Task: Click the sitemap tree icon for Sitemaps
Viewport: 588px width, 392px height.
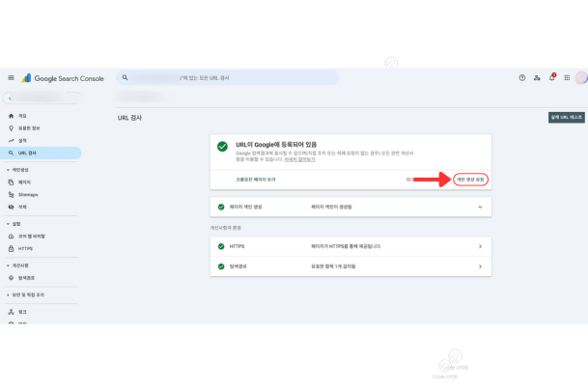Action: 11,195
